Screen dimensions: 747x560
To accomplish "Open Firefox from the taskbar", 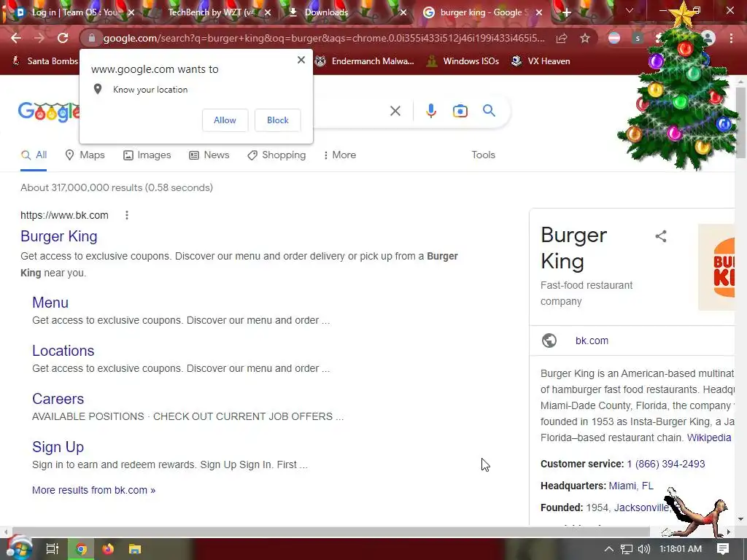I will [x=108, y=549].
